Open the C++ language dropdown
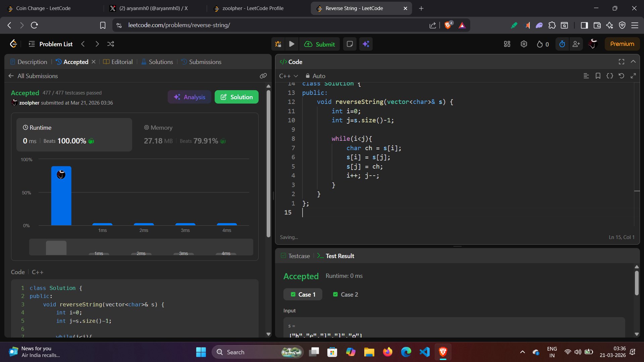644x362 pixels. pyautogui.click(x=288, y=76)
